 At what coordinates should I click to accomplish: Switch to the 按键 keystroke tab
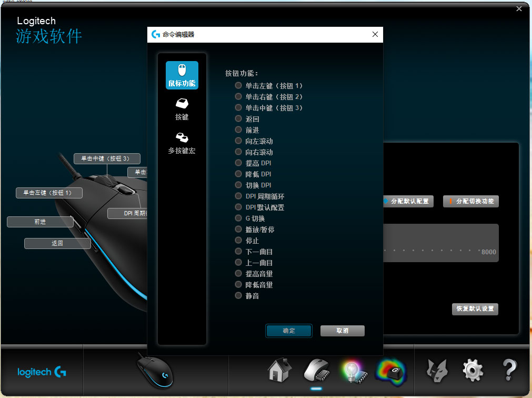182,110
